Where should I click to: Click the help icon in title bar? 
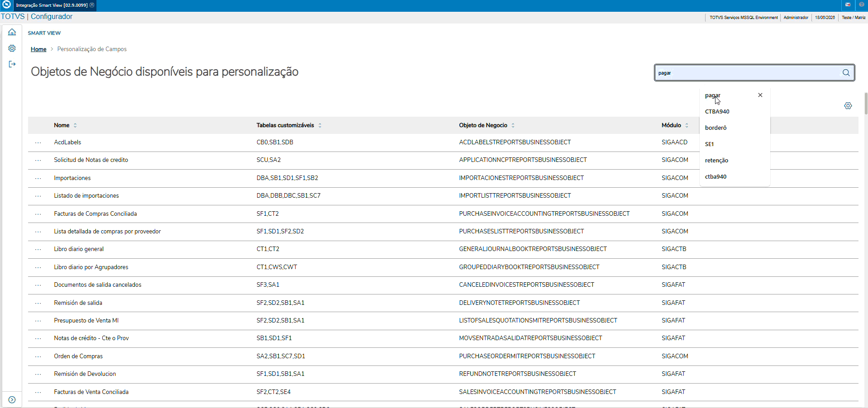(862, 5)
